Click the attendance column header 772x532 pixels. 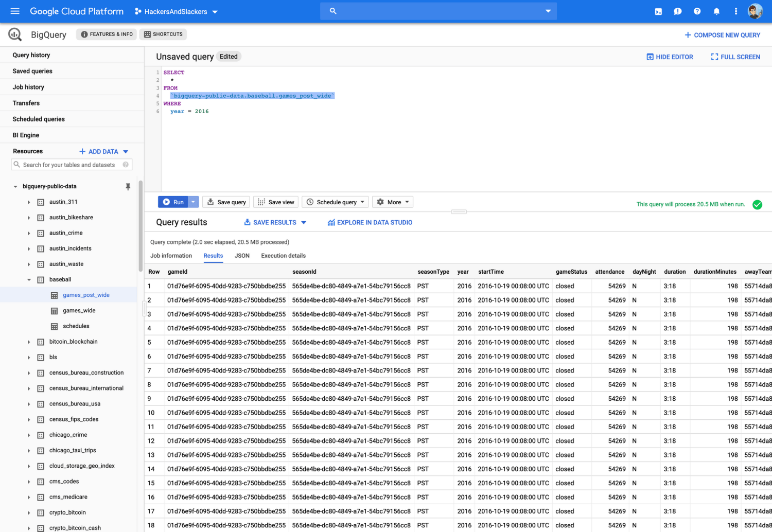pos(610,272)
